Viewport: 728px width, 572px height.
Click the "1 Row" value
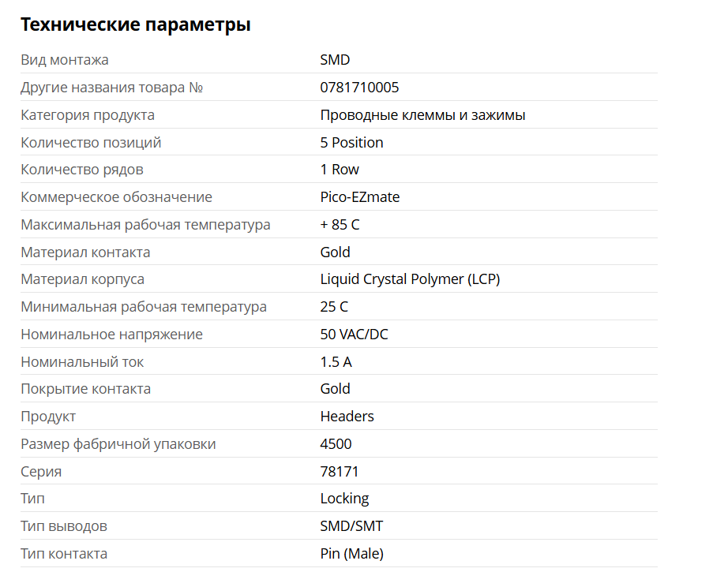tap(340, 170)
